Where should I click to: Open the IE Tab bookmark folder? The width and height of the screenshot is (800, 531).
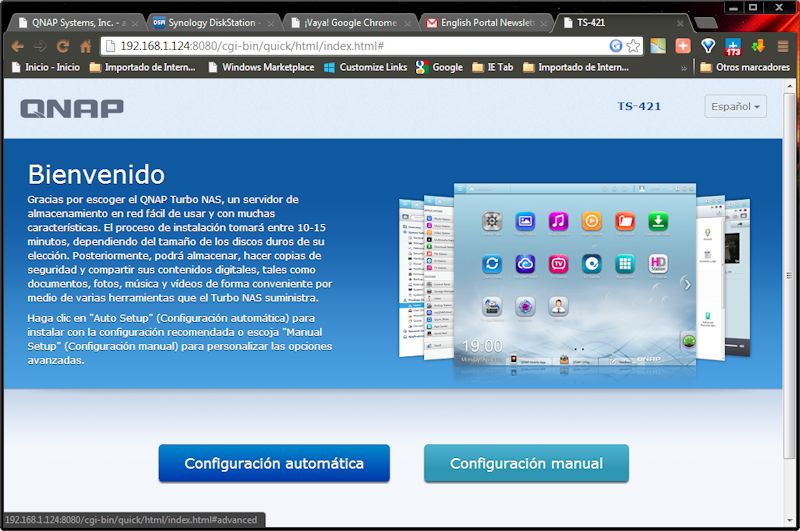[x=493, y=67]
